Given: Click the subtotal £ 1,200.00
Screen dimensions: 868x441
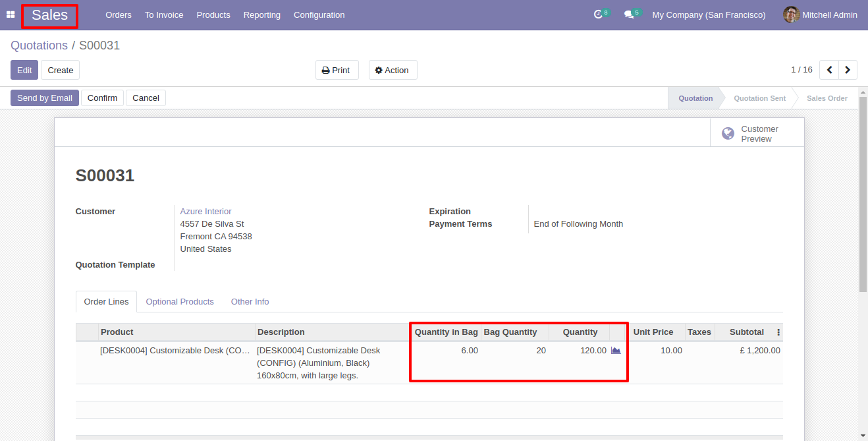Looking at the screenshot, I should point(760,351).
